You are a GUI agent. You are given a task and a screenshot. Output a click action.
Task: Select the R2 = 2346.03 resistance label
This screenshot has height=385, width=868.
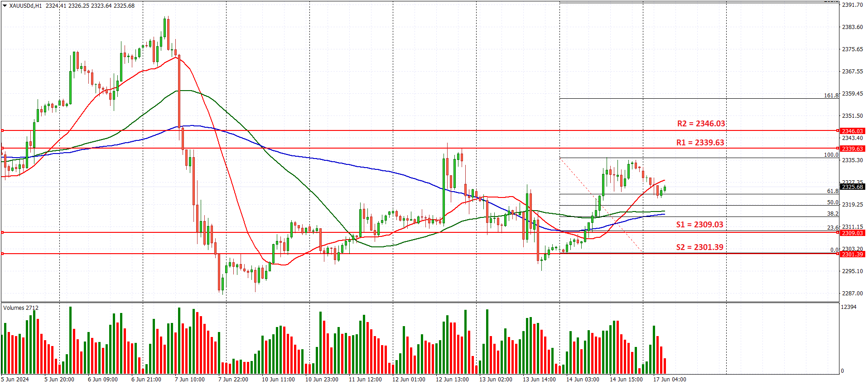(x=701, y=124)
